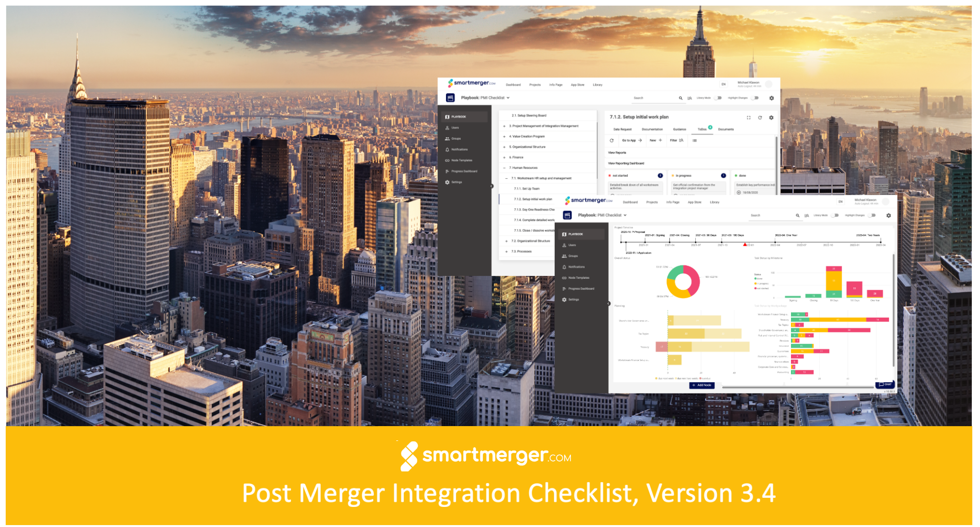
Task: Click search magnifier in back tree window
Action: coord(680,98)
